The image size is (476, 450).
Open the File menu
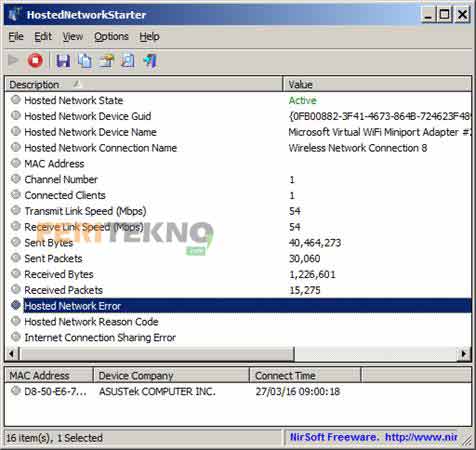[16, 36]
